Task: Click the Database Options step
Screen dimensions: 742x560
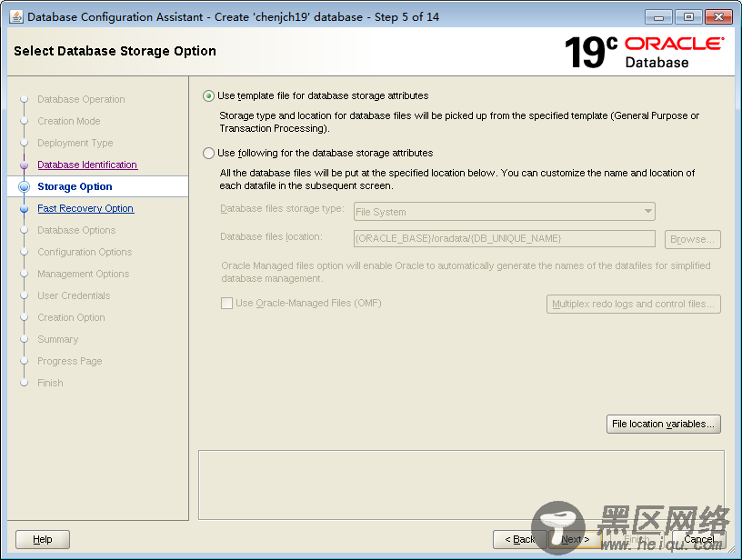Action: (x=76, y=230)
